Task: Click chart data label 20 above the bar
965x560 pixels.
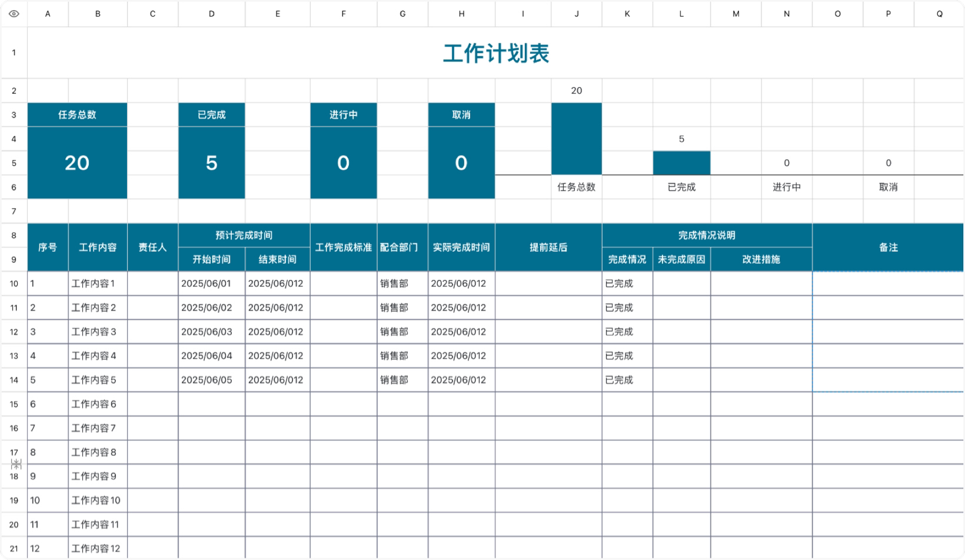Action: click(577, 91)
